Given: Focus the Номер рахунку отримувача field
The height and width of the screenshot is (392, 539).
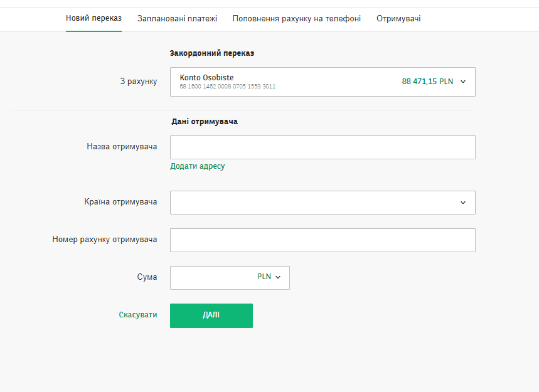Looking at the screenshot, I should [x=323, y=240].
